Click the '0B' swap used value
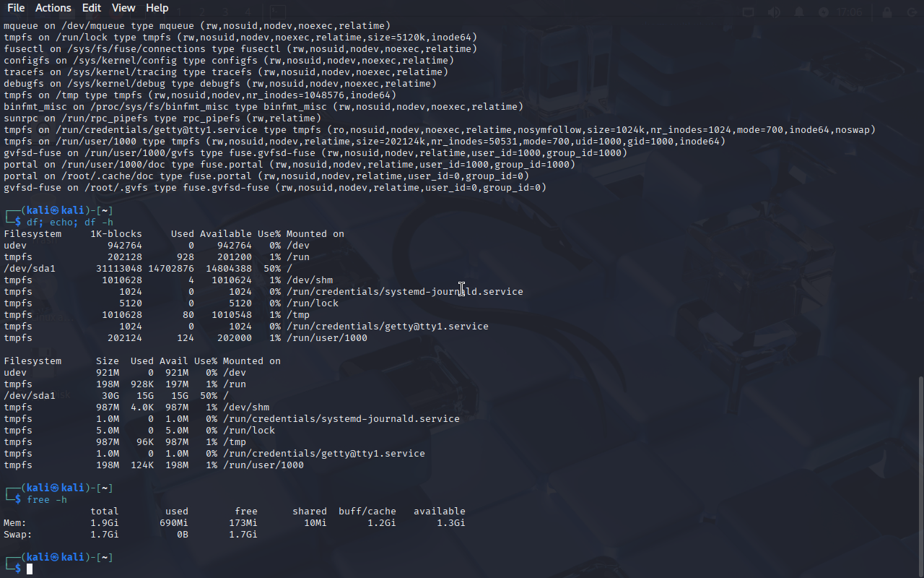 (x=183, y=534)
